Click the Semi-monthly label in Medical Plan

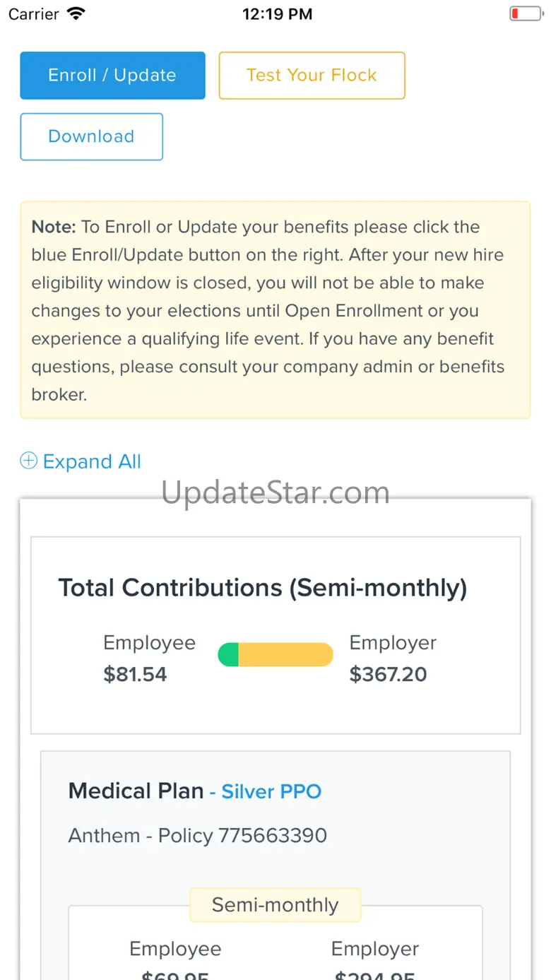pos(275,904)
